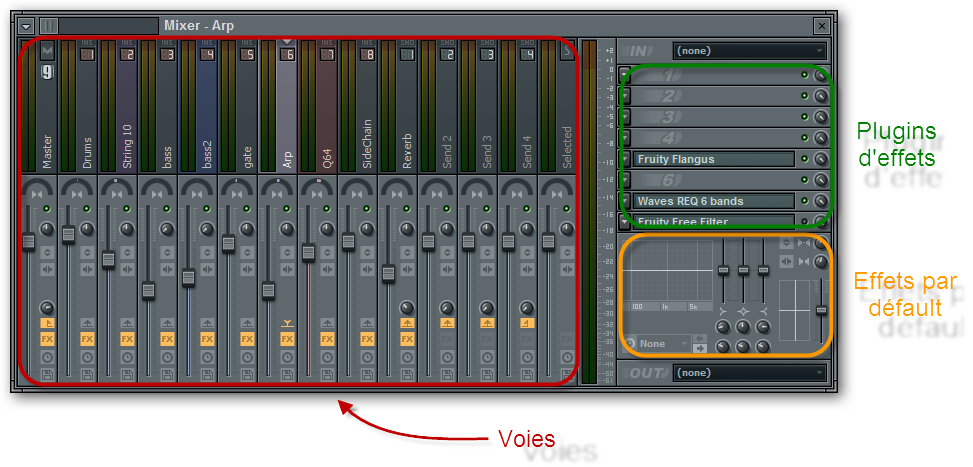This screenshot has width=973, height=467.
Task: Click the Master track volume fader
Action: [28, 241]
